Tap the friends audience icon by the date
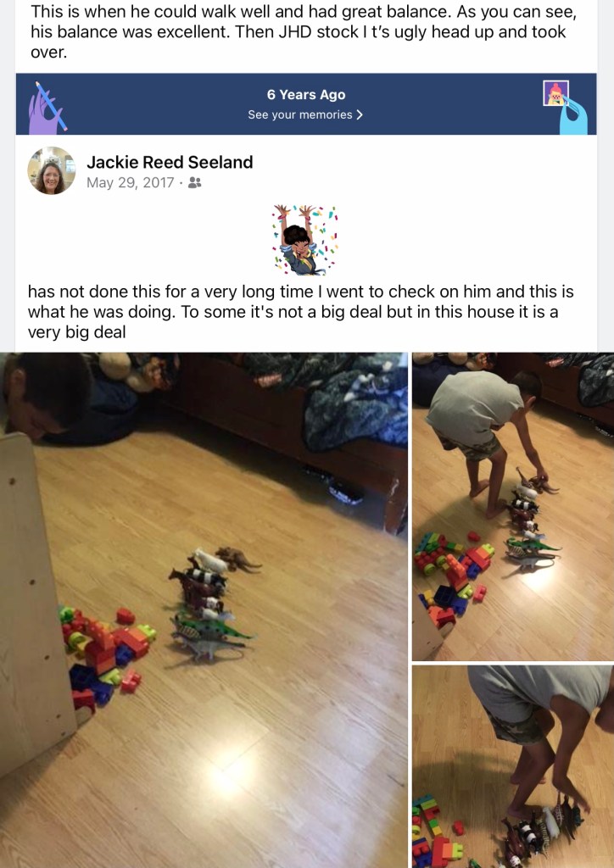The width and height of the screenshot is (614, 868). coord(194,183)
